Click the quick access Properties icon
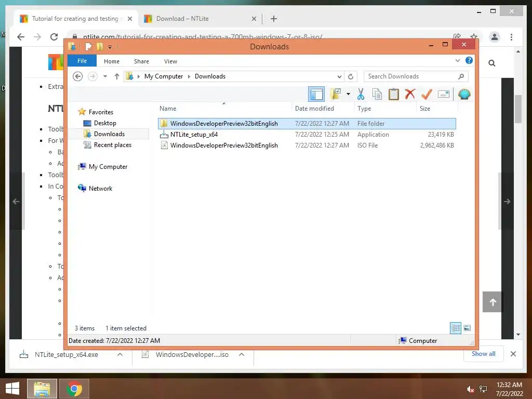This screenshot has height=399, width=532. click(x=88, y=46)
